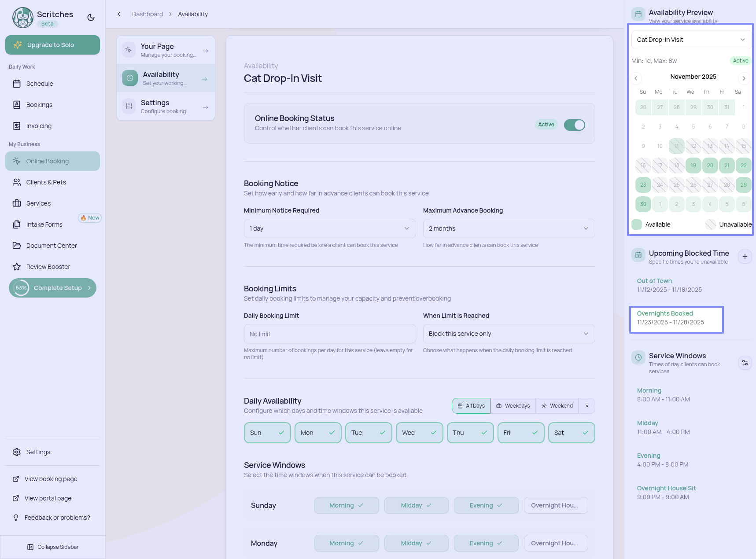Uncheck Sun in Daily Availability
Image resolution: width=756 pixels, height=559 pixels.
[267, 433]
